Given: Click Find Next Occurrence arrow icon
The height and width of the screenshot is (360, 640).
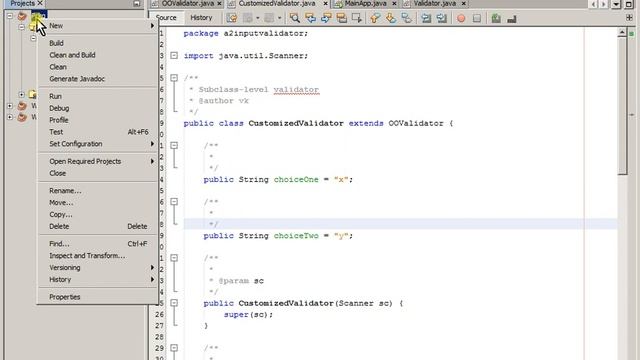Looking at the screenshot, I should [326, 18].
